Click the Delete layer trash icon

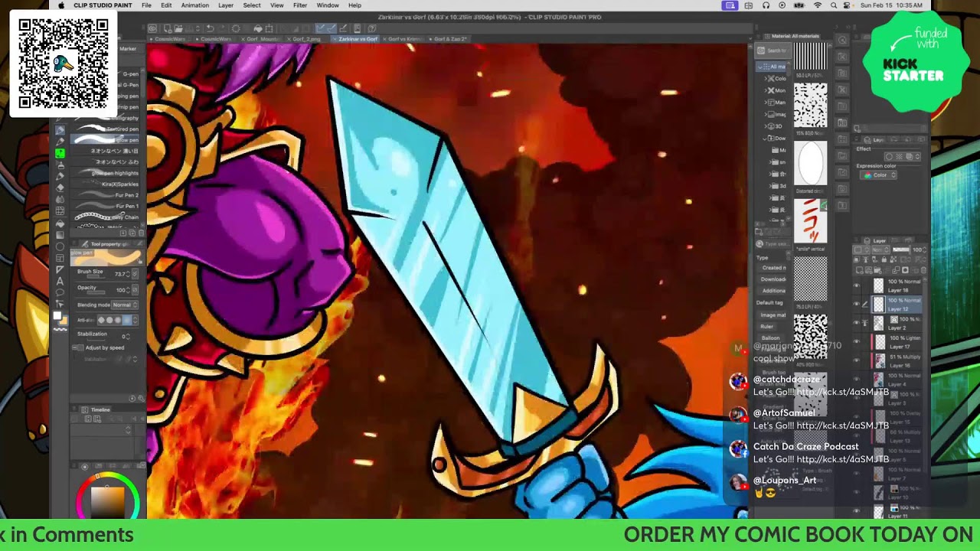[x=923, y=270]
